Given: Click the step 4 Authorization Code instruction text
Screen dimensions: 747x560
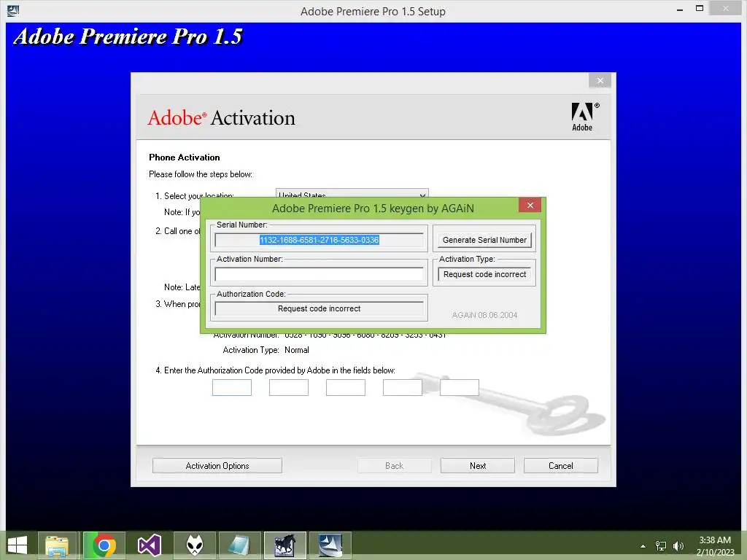Looking at the screenshot, I should (275, 370).
